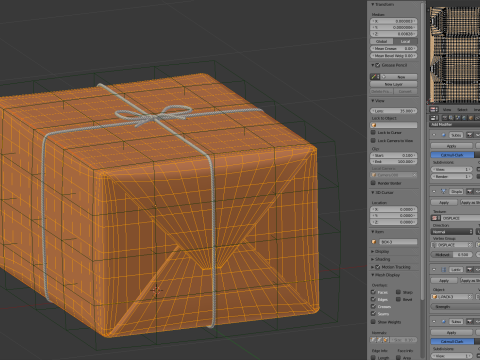
Task: Click the 3D cursor crosshair in the viewport
Action: click(x=156, y=291)
